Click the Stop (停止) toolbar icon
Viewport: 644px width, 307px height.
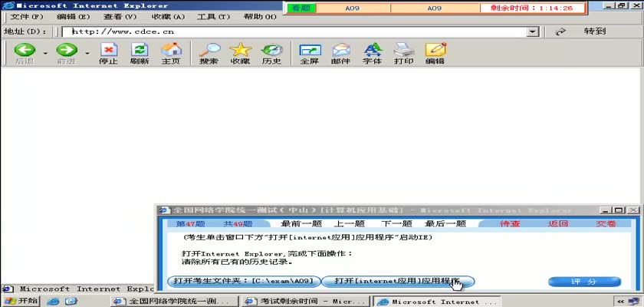coord(108,50)
